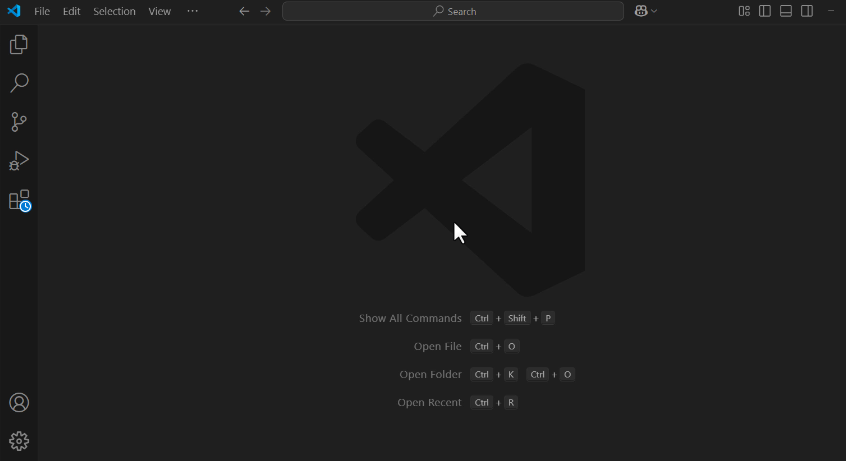This screenshot has width=846, height=461.
Task: Toggle the bottom panel
Action: (x=786, y=11)
